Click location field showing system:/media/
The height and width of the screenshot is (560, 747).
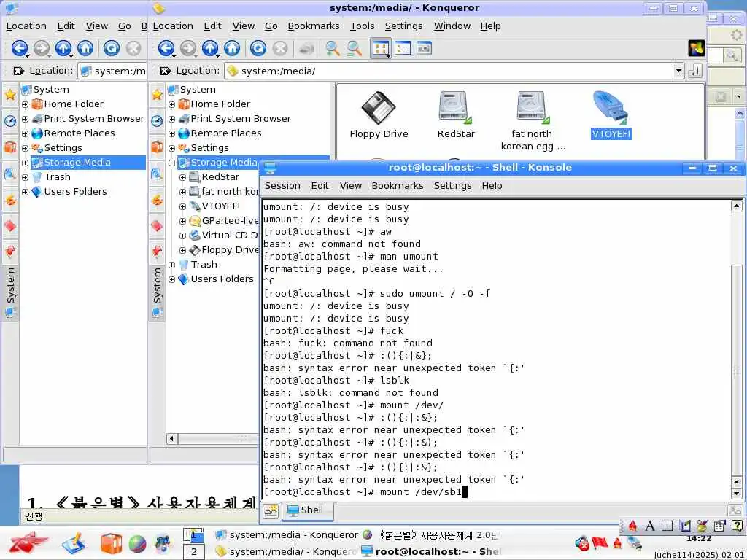(x=455, y=71)
